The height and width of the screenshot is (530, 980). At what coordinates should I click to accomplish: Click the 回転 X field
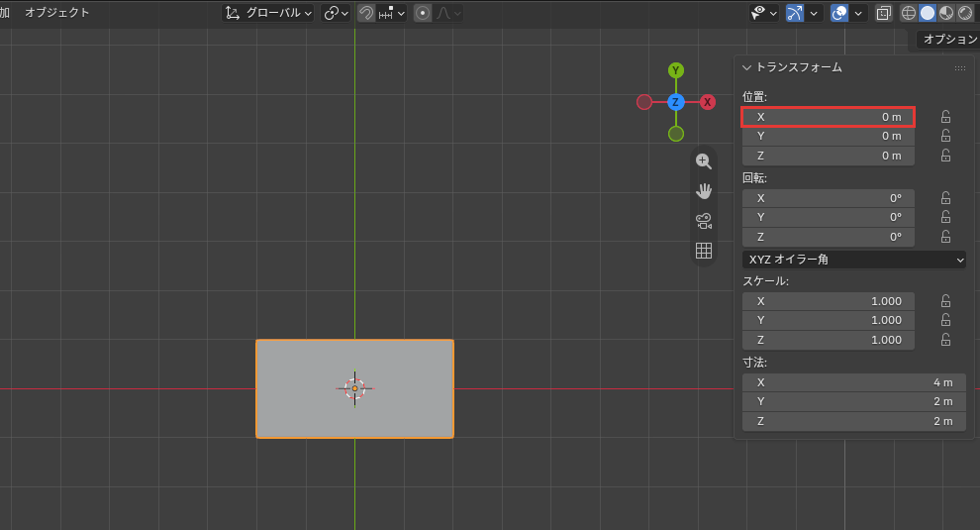(829, 198)
